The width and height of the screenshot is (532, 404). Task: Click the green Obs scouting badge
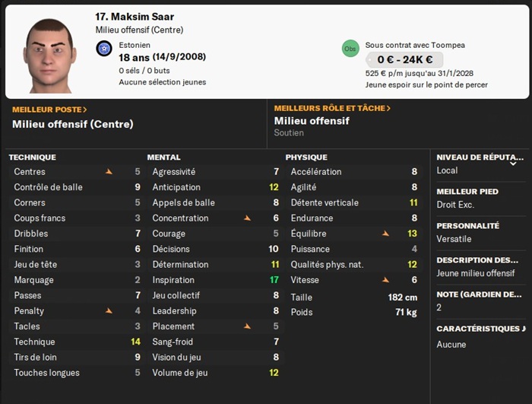350,48
